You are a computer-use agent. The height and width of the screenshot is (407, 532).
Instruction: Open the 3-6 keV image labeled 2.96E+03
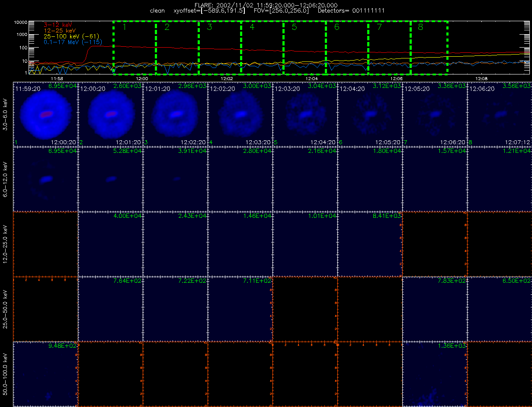[x=175, y=114]
